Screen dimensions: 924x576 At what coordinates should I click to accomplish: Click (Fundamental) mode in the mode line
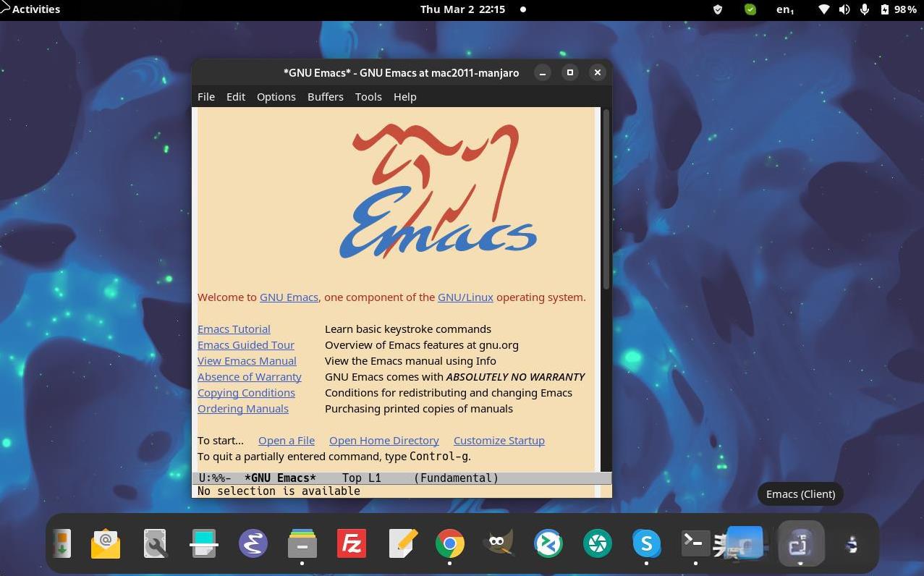pyautogui.click(x=457, y=478)
